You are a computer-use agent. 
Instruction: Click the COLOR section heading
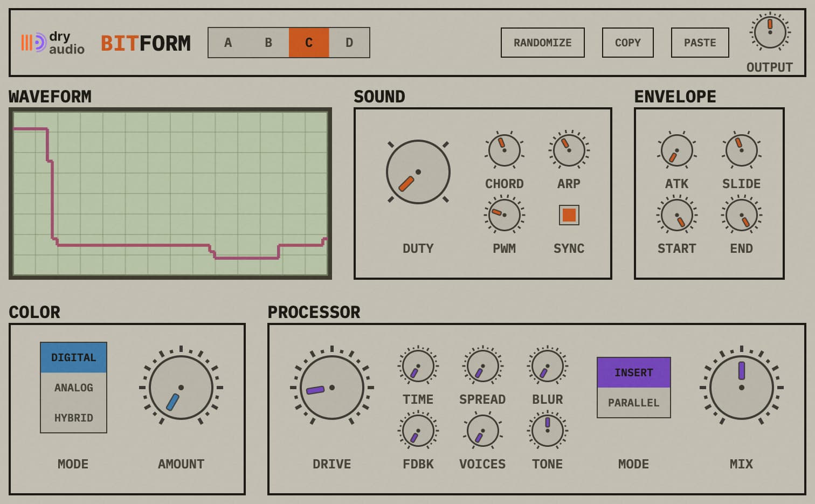34,312
